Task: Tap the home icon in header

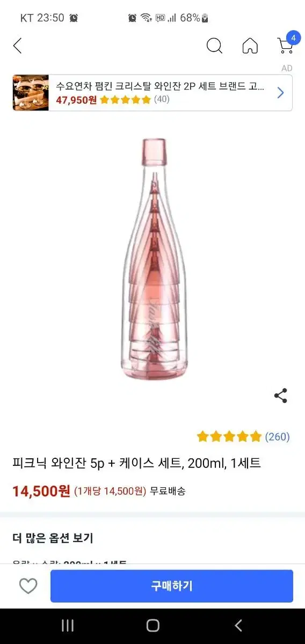Action: tap(250, 46)
